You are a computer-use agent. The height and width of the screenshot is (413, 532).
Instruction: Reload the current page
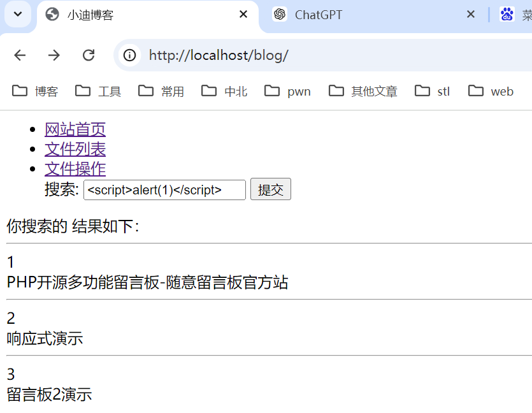click(89, 55)
